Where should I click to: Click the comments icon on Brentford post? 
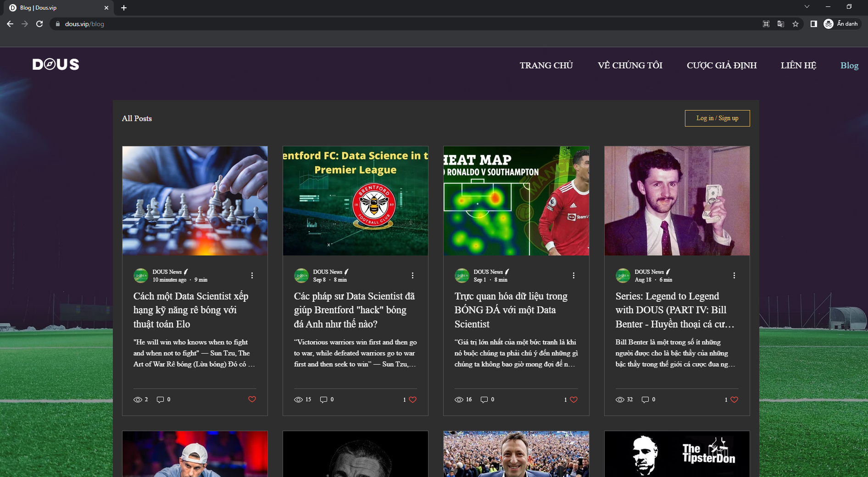pos(323,399)
